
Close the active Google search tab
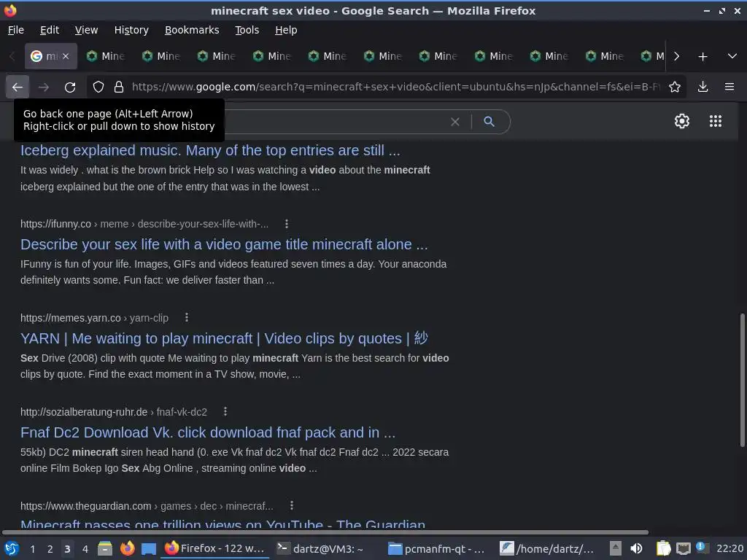pos(66,56)
